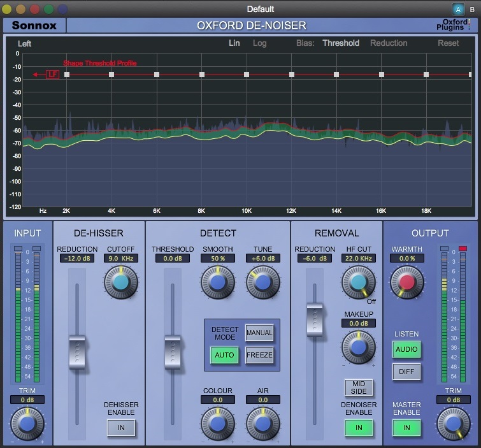Select preset slot B
481x448 pixels.
(473, 10)
